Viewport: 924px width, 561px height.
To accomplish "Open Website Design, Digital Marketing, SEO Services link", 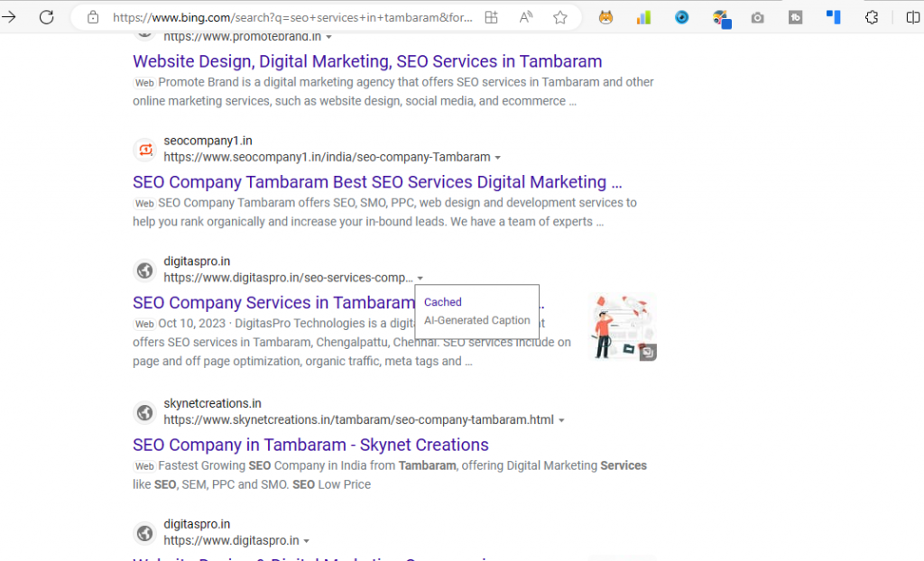I will tap(367, 61).
